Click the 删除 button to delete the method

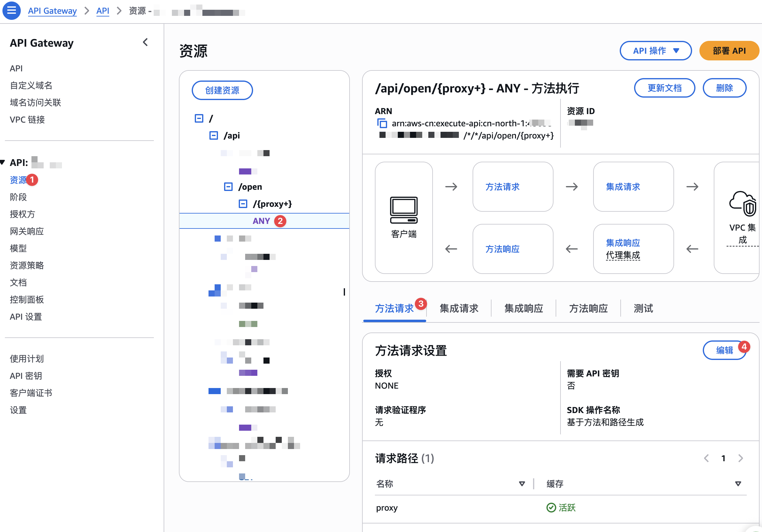(724, 88)
